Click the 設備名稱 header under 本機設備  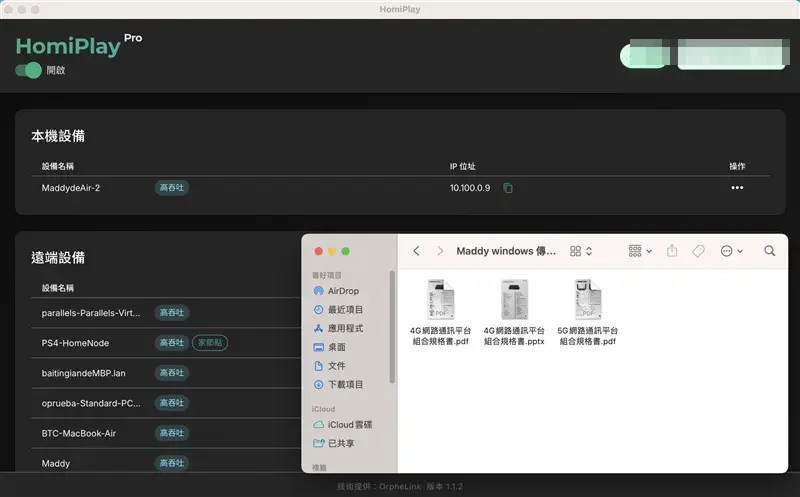(x=58, y=166)
